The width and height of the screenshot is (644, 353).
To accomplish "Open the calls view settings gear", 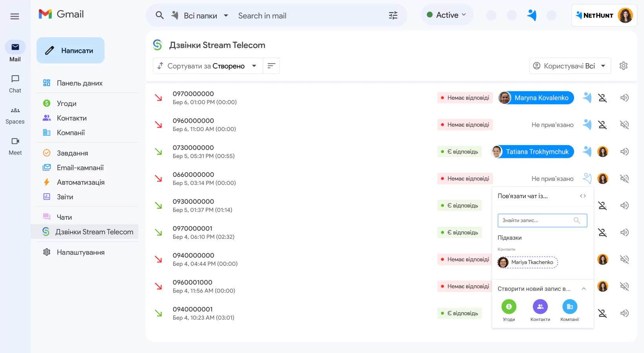I will (x=624, y=66).
